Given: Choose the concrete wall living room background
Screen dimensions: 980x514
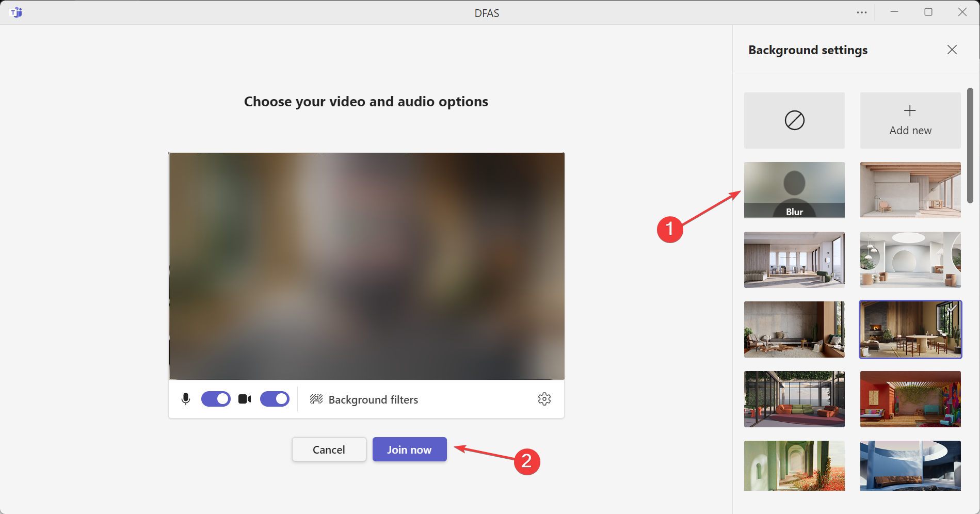Looking at the screenshot, I should (794, 329).
